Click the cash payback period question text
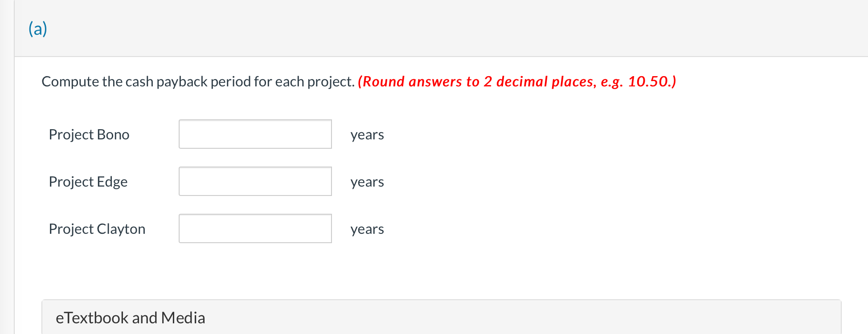This screenshot has width=868, height=334. [x=197, y=81]
